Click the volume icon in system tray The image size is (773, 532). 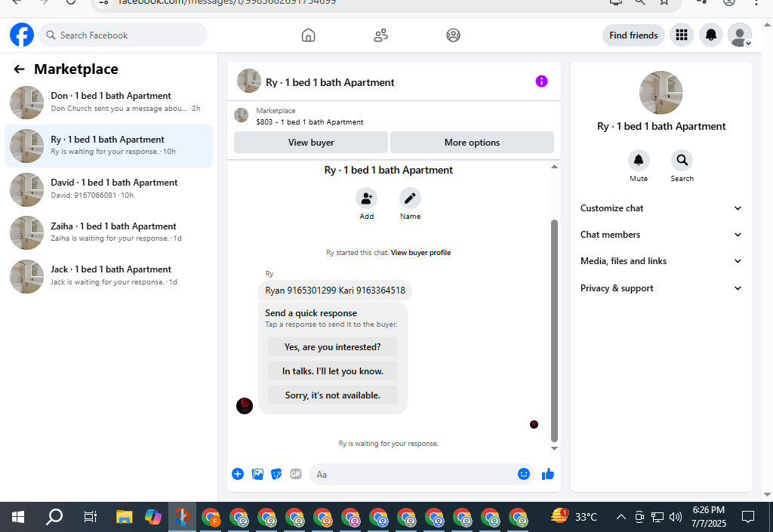coord(676,517)
